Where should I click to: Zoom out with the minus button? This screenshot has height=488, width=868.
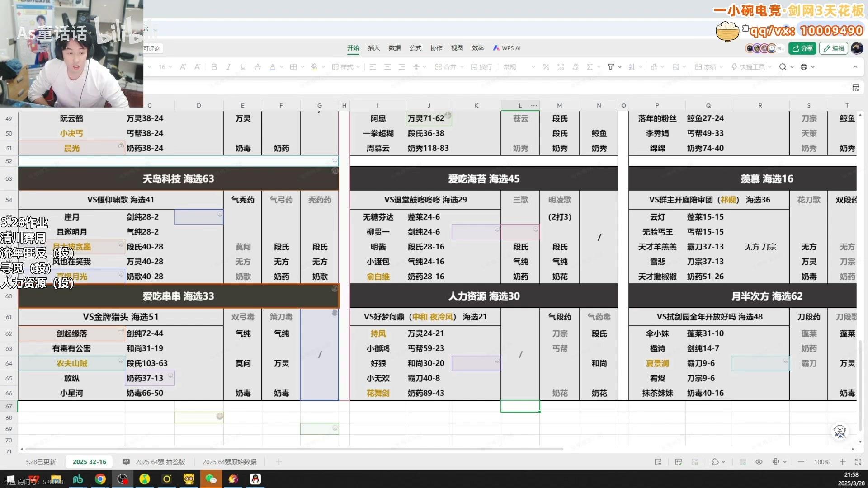coord(801,462)
